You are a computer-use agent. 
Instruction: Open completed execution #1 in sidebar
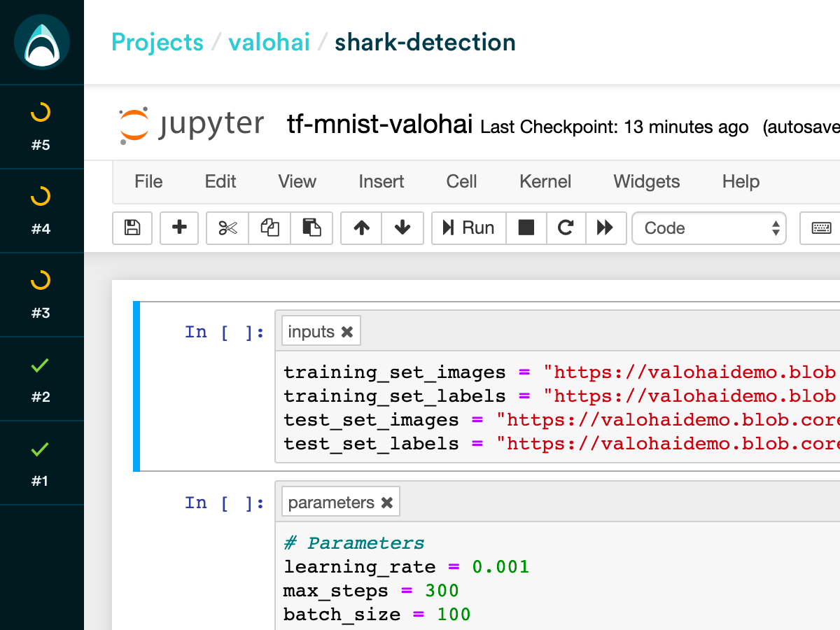(41, 463)
